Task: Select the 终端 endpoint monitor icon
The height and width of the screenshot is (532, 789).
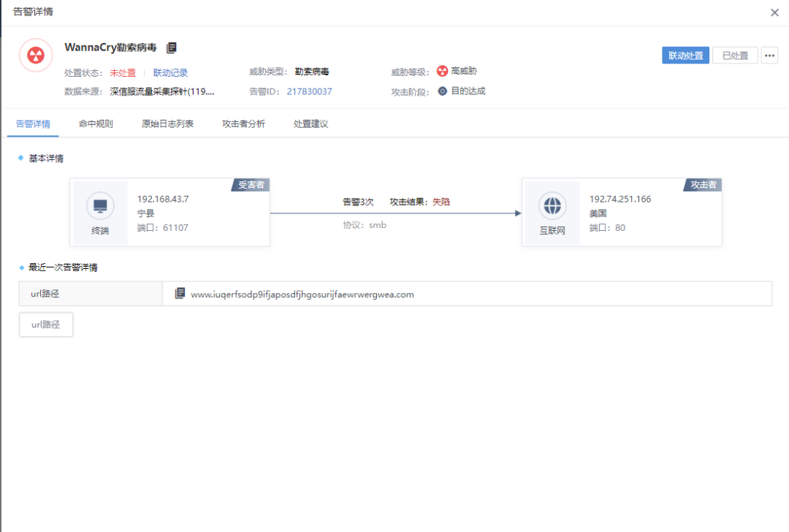Action: pos(99,207)
